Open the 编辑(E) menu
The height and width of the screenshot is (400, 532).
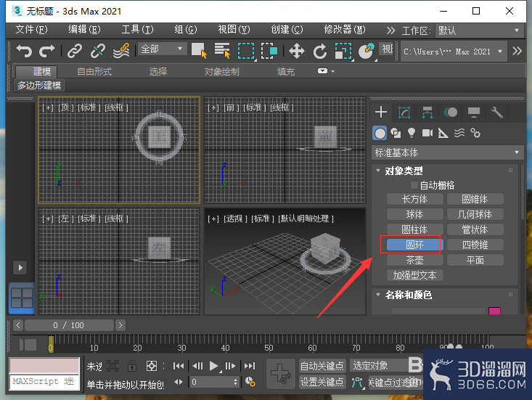coord(84,30)
